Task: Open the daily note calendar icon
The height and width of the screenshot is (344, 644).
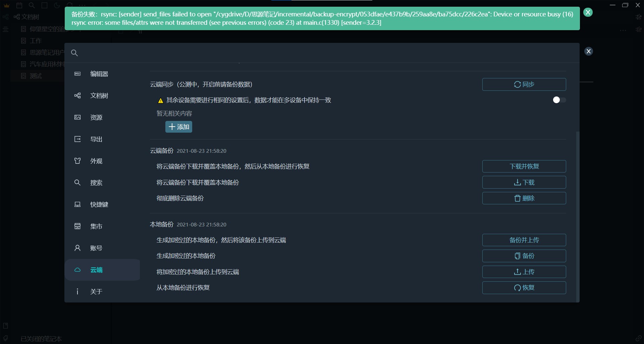Action: [19, 5]
